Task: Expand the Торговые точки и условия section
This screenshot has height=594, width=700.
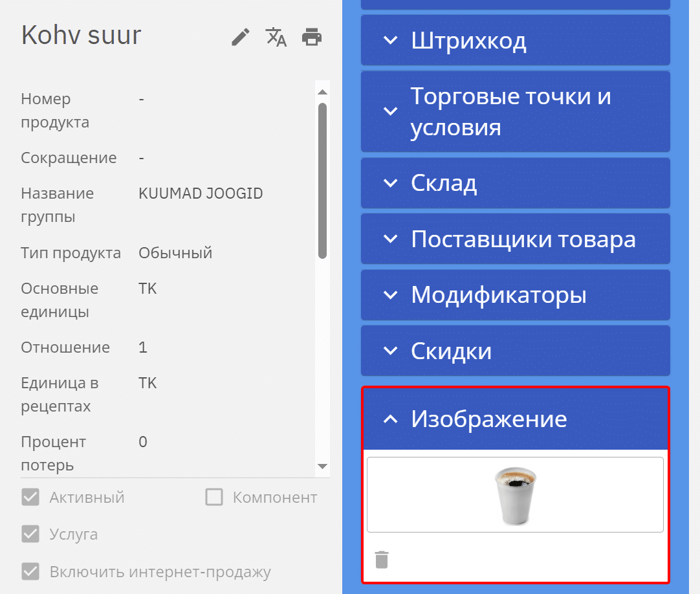Action: (511, 111)
